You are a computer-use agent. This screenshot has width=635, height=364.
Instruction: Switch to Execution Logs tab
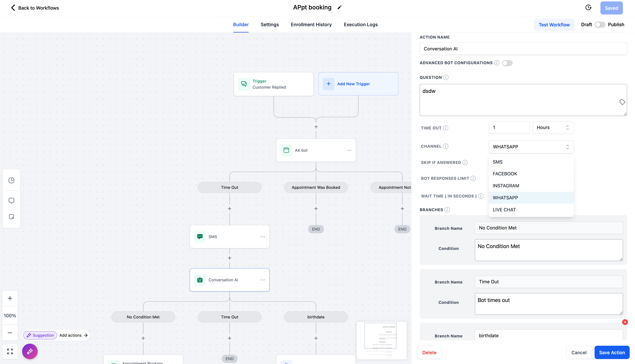coord(361,25)
